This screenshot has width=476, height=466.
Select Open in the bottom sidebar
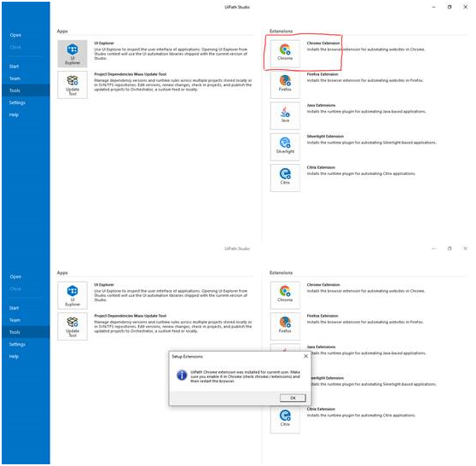pos(15,277)
